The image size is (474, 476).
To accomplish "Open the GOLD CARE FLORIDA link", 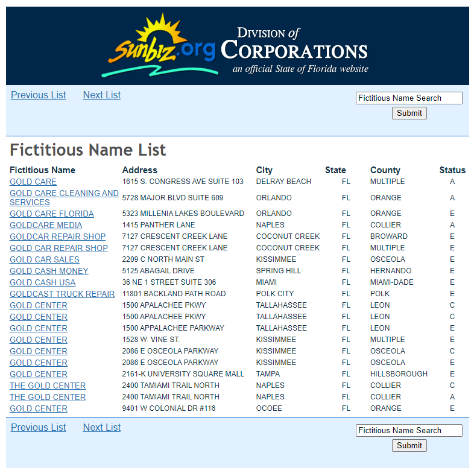I will coord(52,214).
